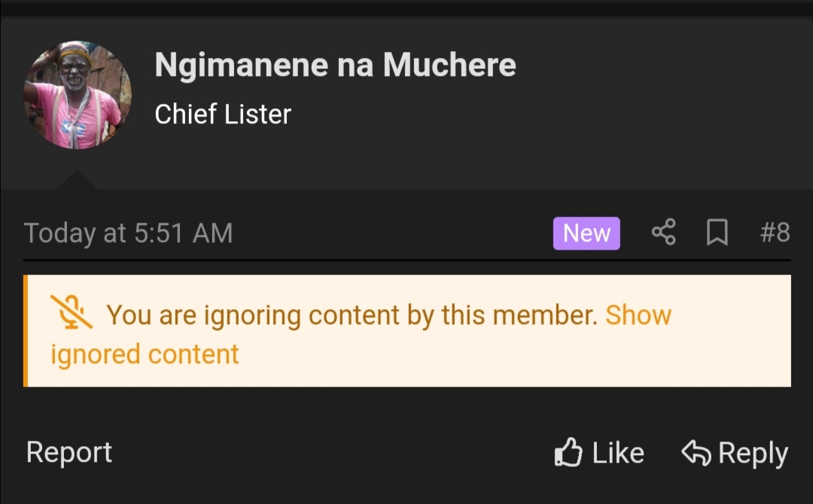Open the share post icon
The width and height of the screenshot is (813, 504).
[664, 232]
